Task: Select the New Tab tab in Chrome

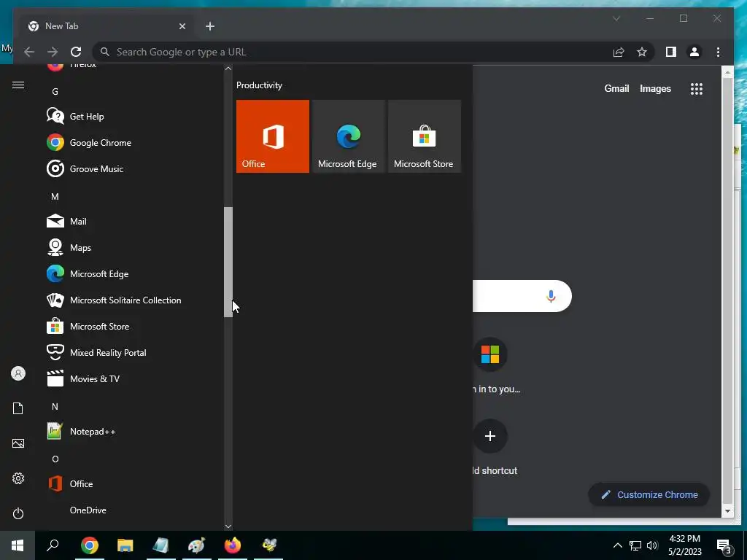Action: click(x=106, y=26)
